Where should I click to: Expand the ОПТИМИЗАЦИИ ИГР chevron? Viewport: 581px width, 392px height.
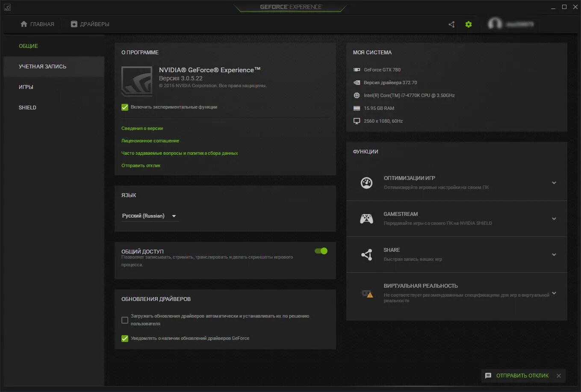(554, 183)
